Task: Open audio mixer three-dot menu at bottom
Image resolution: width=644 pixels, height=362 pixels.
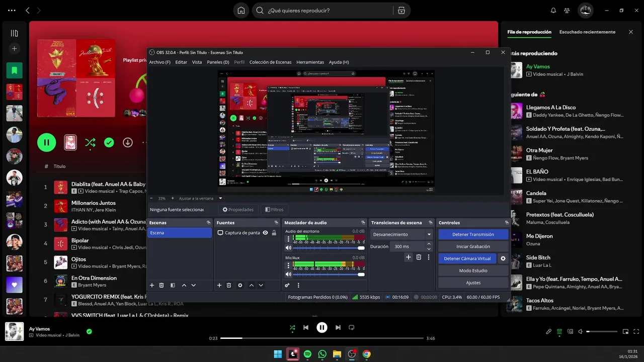Action: tap(298, 285)
